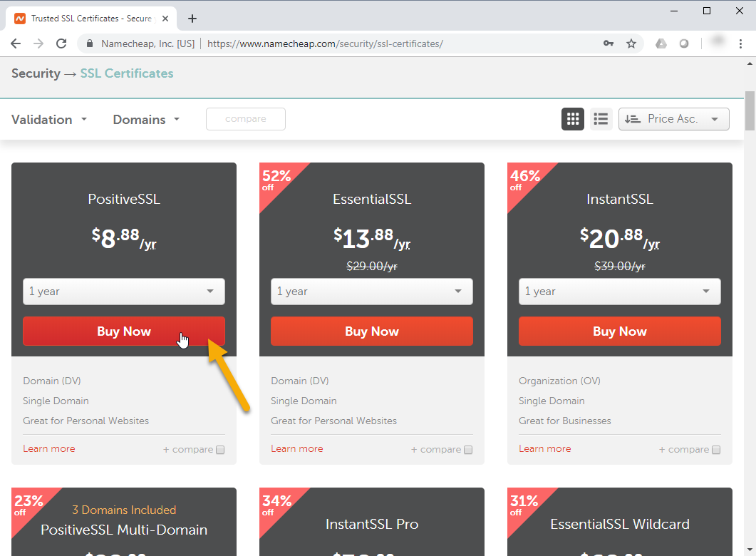This screenshot has height=556, width=756.
Task: Click the PositiveSSL Multi-Domain card title
Action: coord(124,530)
